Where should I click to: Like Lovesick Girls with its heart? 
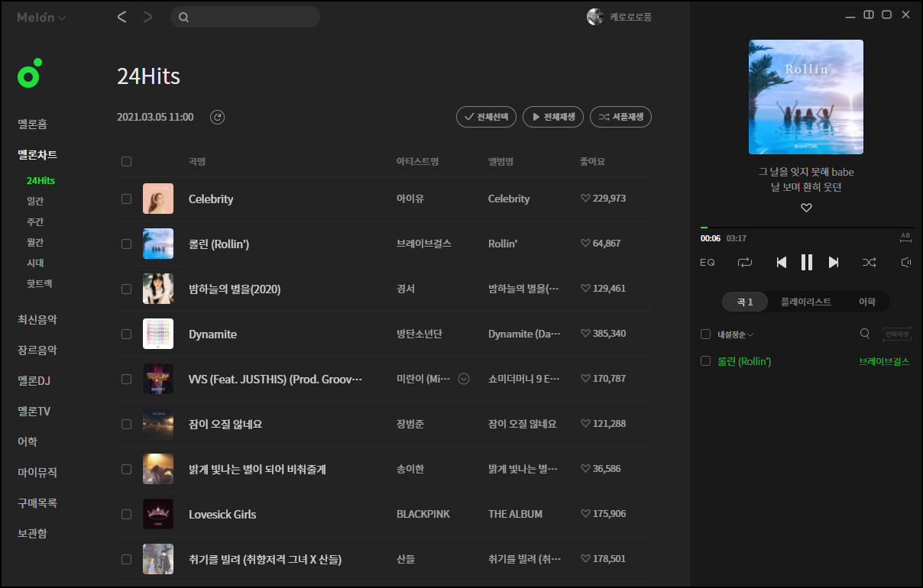pyautogui.click(x=585, y=514)
